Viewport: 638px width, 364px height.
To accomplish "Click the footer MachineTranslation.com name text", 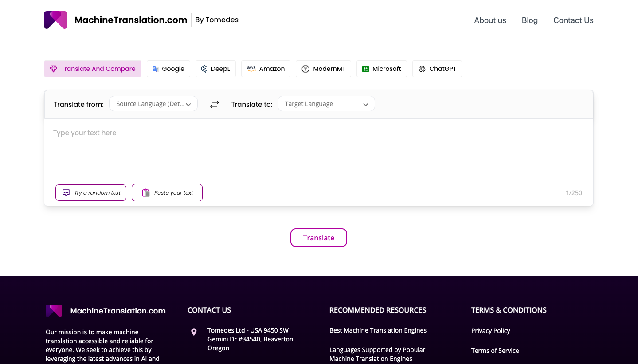I will tap(118, 311).
